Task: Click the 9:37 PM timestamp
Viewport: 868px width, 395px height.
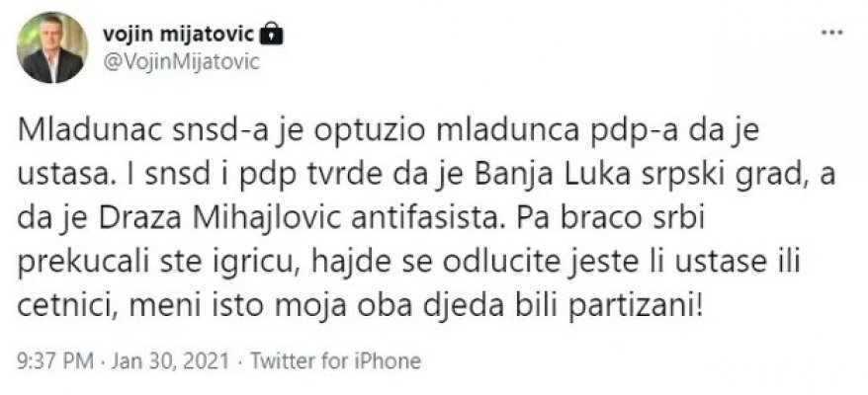Action: click(x=47, y=361)
